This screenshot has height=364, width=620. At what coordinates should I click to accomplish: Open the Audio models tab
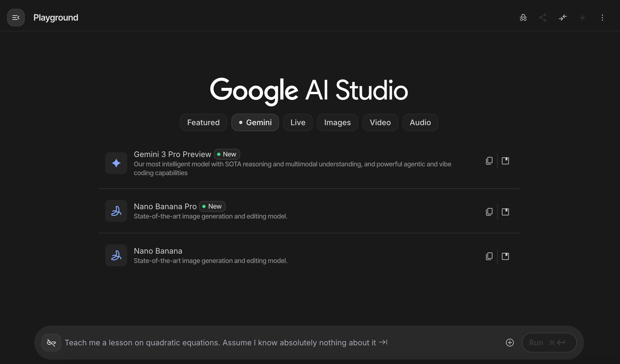tap(420, 122)
